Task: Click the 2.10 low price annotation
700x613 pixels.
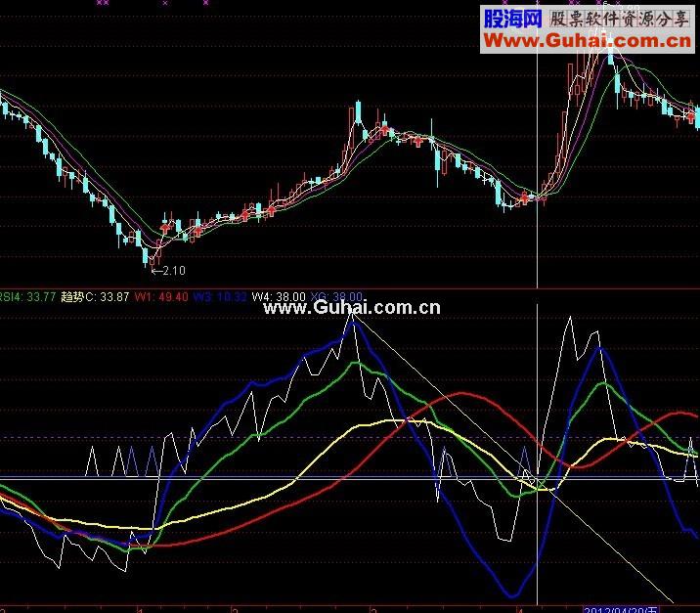Action: (x=168, y=271)
